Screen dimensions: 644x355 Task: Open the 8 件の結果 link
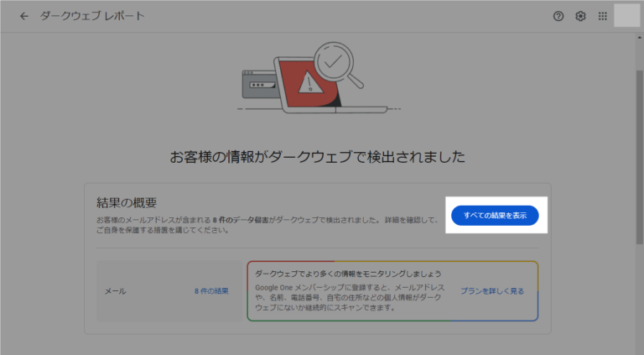tap(211, 291)
